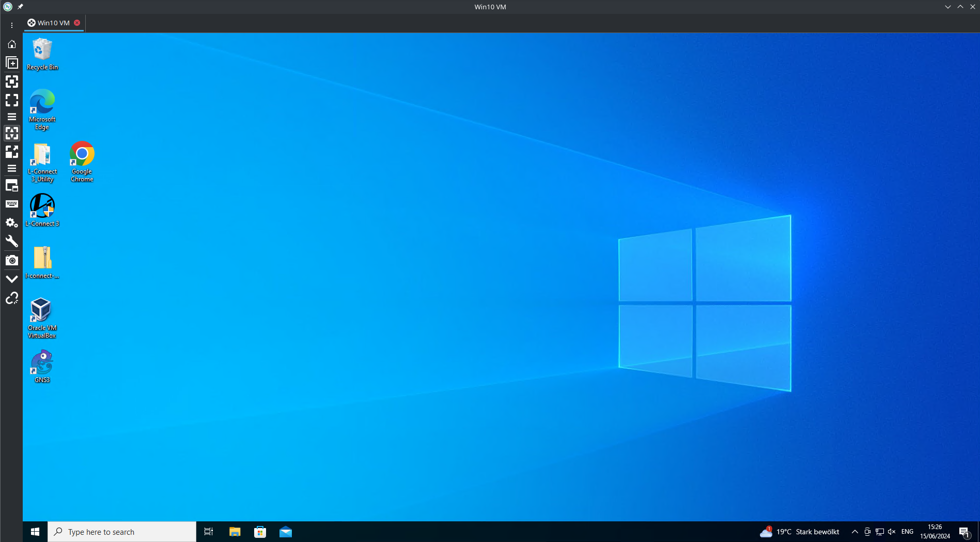980x542 pixels.
Task: Toggle grab all keyboard events
Action: (11, 204)
